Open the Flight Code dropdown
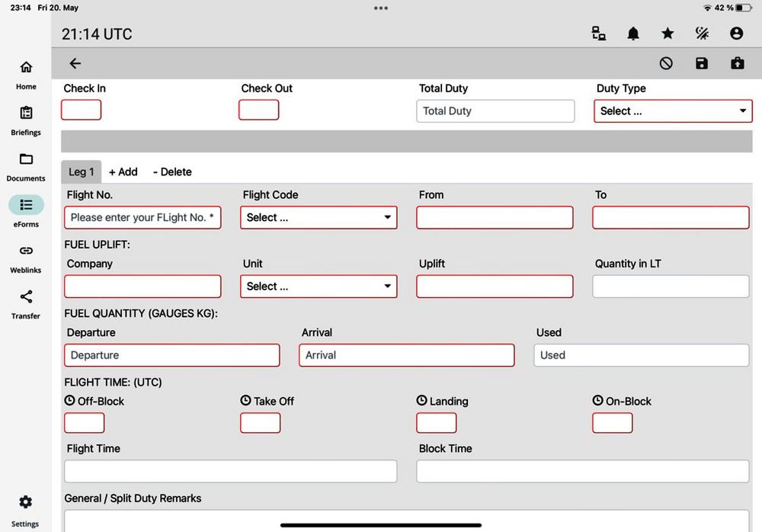The height and width of the screenshot is (532, 762). (319, 218)
